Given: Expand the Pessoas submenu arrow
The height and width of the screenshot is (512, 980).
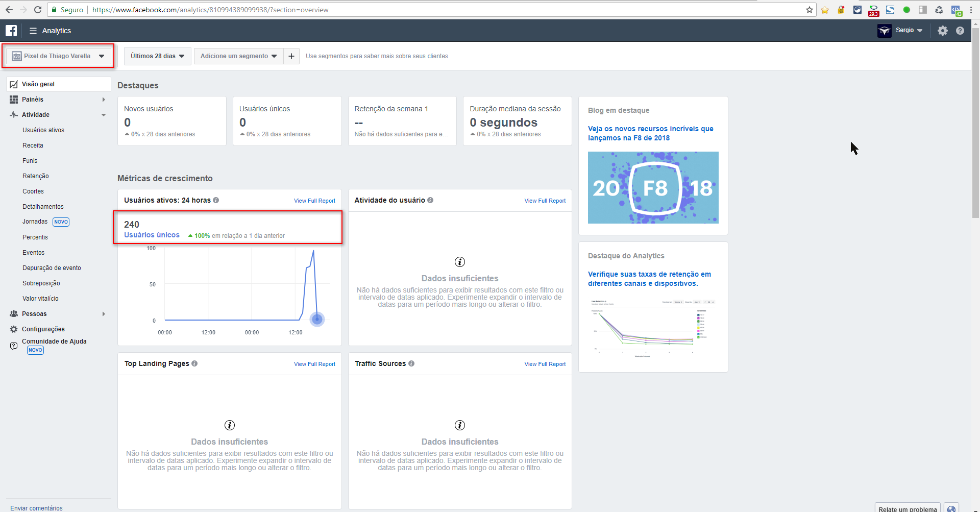Looking at the screenshot, I should (104, 314).
